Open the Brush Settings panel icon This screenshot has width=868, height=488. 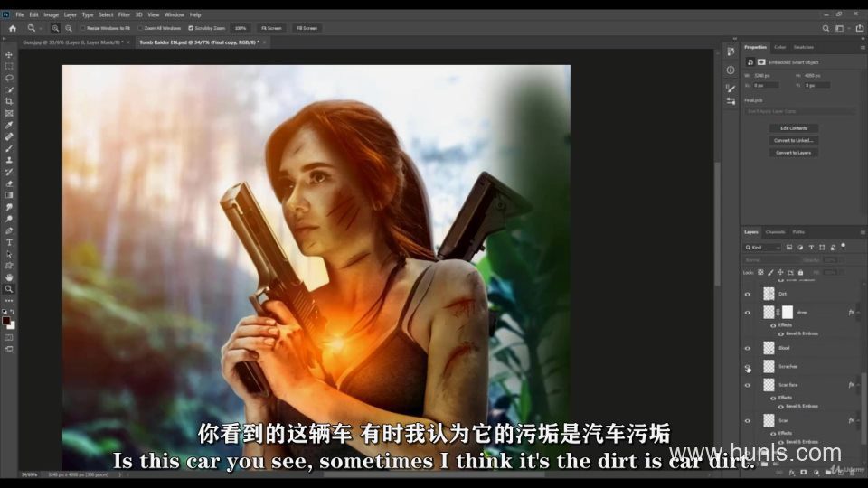coord(731,89)
